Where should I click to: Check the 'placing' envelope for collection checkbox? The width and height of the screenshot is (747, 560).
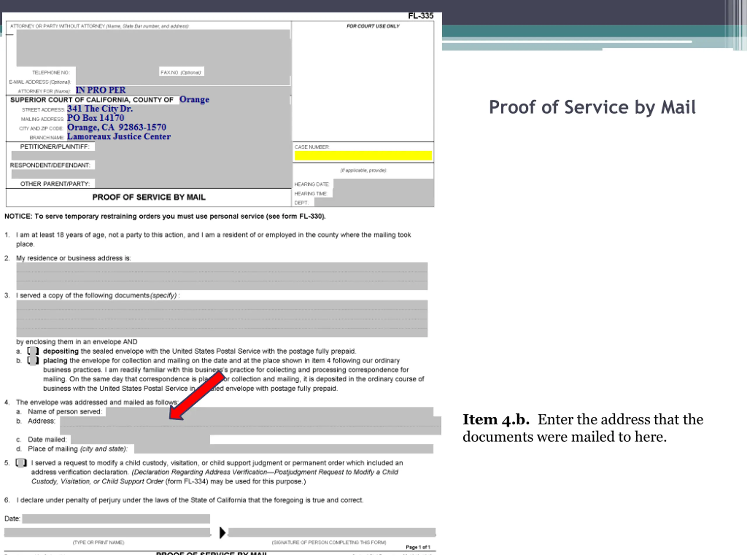coord(33,360)
